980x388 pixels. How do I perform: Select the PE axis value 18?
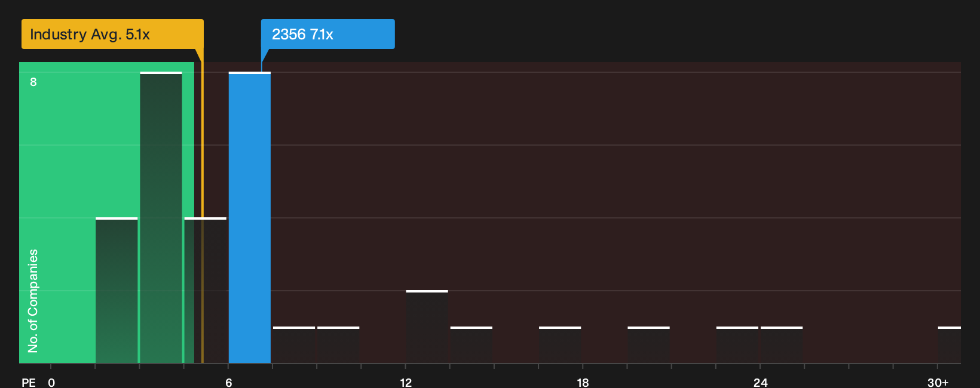[583, 382]
